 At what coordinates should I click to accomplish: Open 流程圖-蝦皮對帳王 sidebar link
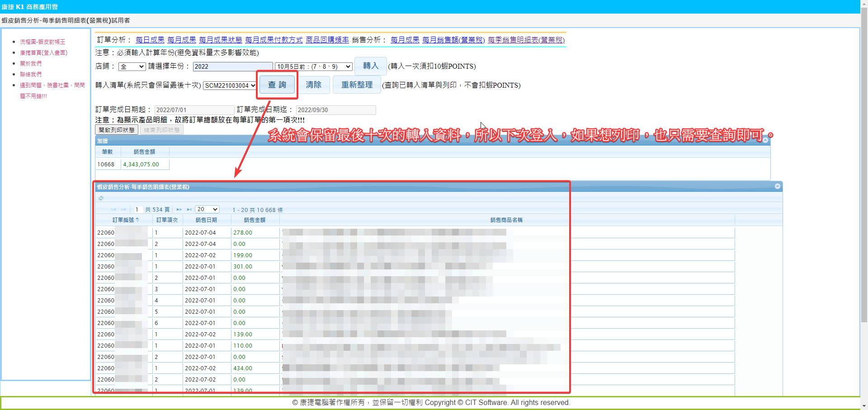click(x=42, y=42)
